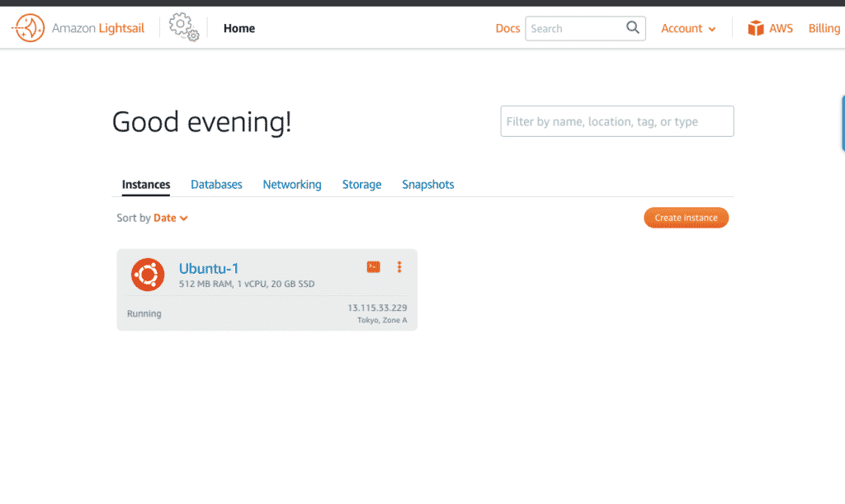Click the AWS cube icon
Screen dimensions: 845x504
click(x=756, y=28)
